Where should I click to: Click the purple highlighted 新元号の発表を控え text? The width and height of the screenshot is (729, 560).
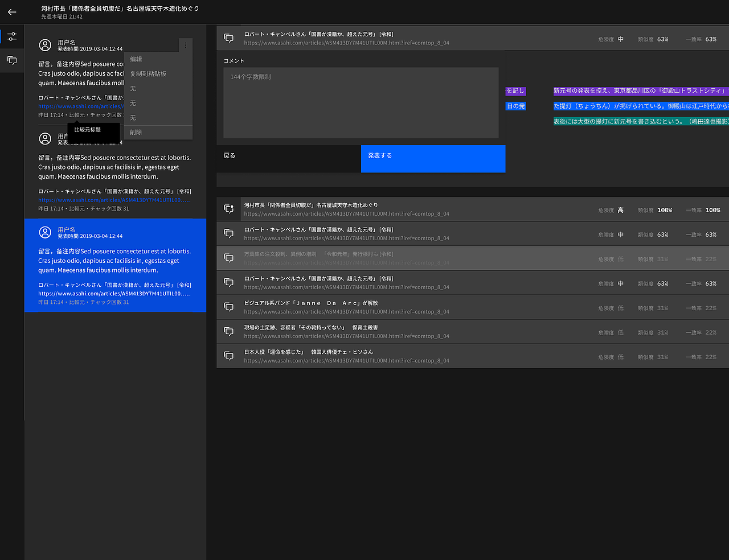[x=641, y=91]
